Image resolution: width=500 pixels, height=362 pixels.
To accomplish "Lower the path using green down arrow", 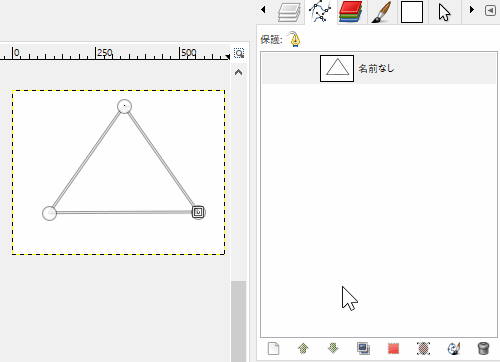I will click(x=333, y=349).
